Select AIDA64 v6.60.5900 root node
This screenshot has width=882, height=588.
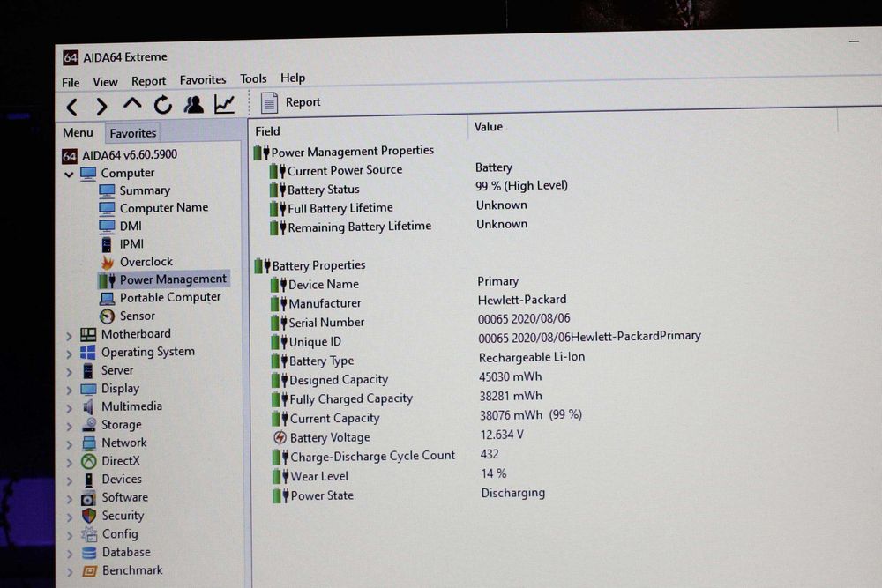[x=119, y=154]
